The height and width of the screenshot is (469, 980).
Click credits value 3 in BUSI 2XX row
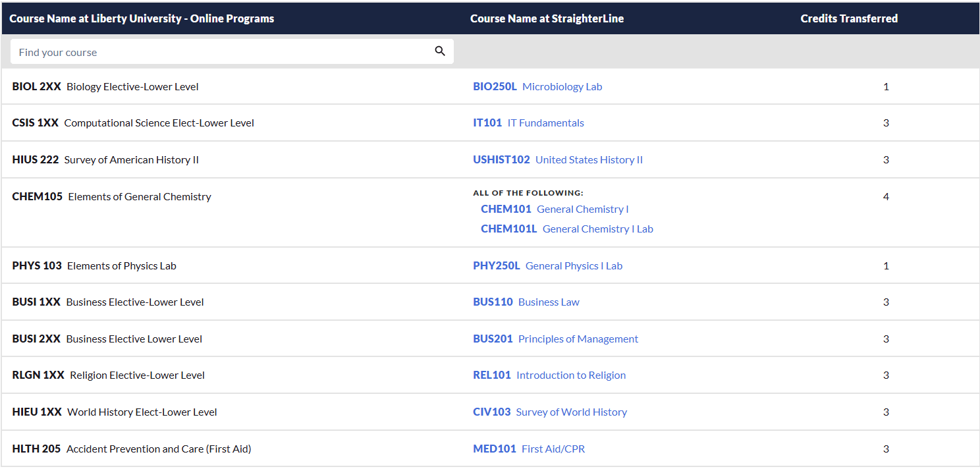coord(886,339)
